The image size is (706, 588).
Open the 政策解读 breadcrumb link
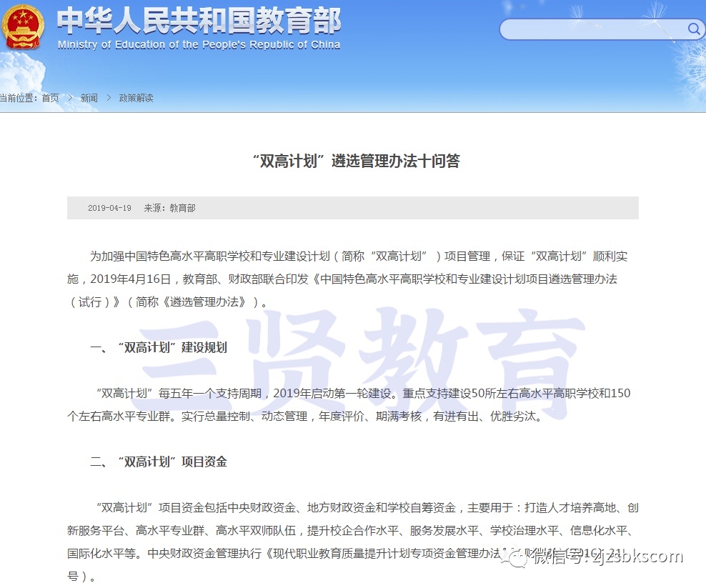click(136, 98)
